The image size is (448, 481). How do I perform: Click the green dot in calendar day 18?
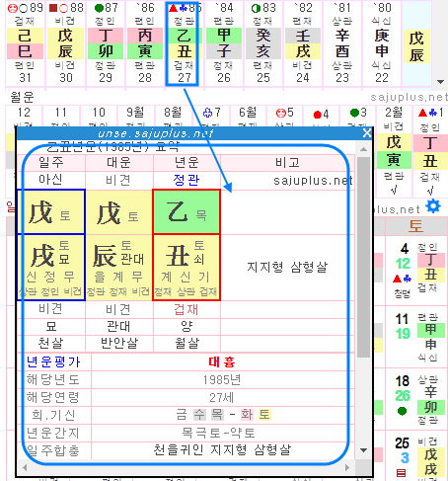click(402, 411)
